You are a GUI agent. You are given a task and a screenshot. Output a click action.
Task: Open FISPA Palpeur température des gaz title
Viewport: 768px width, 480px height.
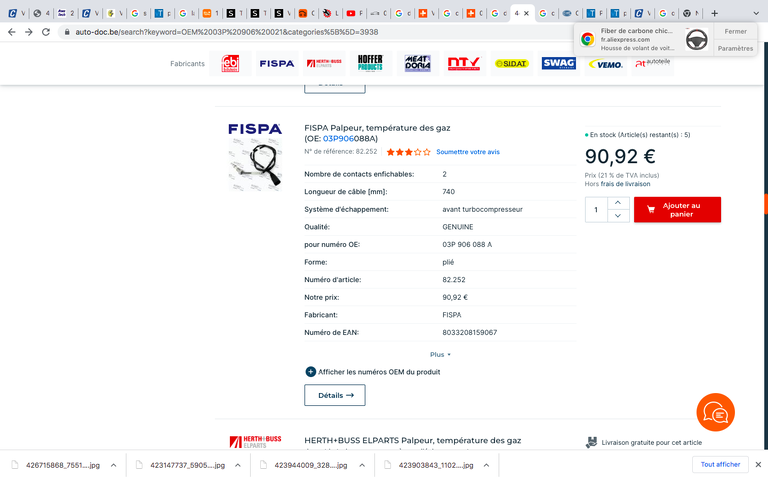pos(377,128)
